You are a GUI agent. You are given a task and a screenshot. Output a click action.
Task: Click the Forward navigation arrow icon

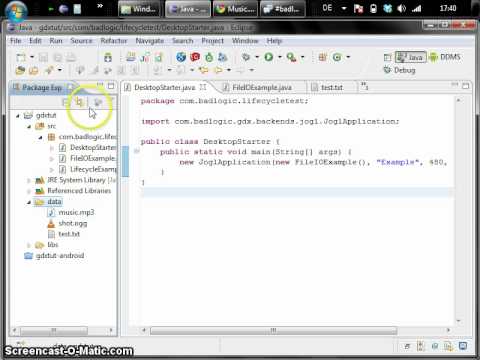tap(241, 70)
